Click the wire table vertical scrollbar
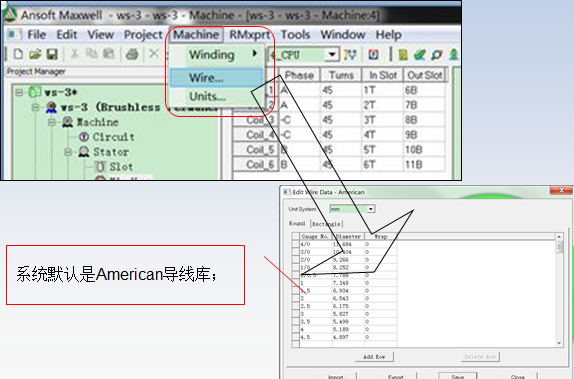 tap(559, 290)
